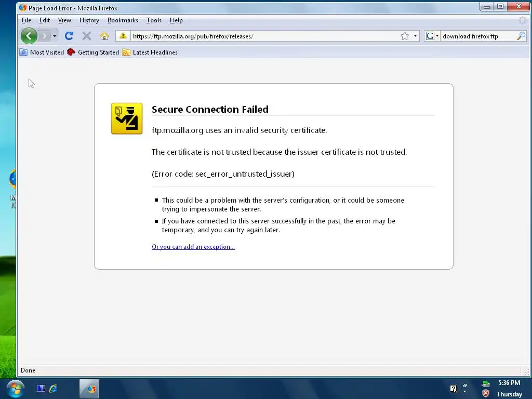Click the question mark tray icon
The image size is (532, 399).
pos(453,389)
